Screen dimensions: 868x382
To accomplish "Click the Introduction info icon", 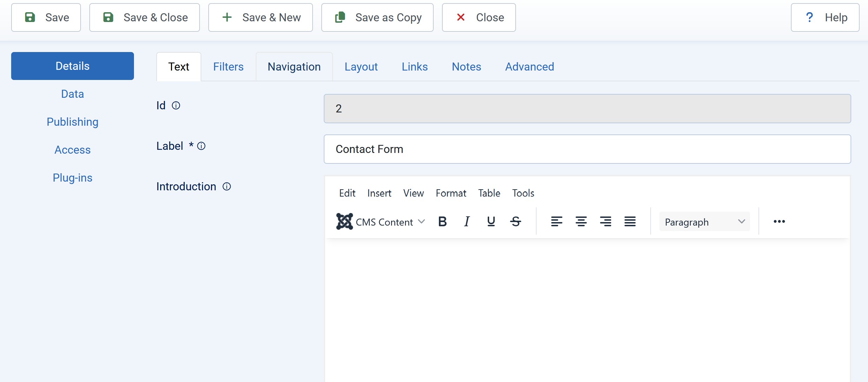I will point(227,186).
